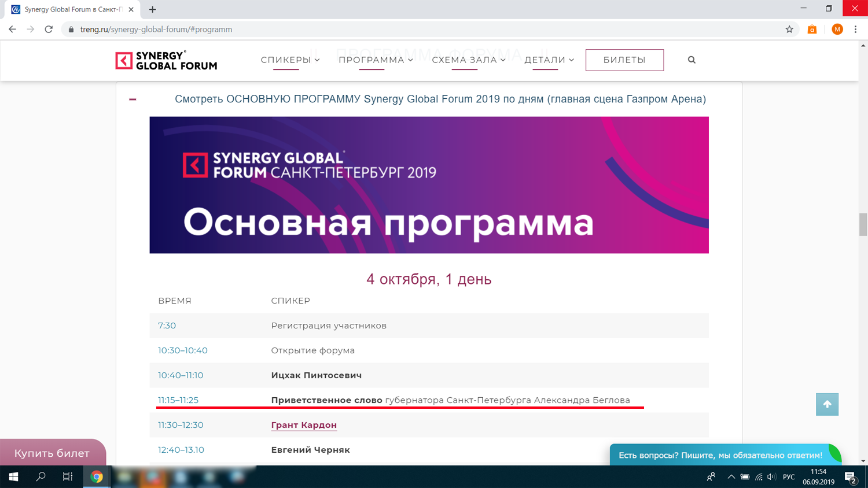Click the Ицхак Пинтосевич speaker name
868x488 pixels.
click(x=317, y=375)
